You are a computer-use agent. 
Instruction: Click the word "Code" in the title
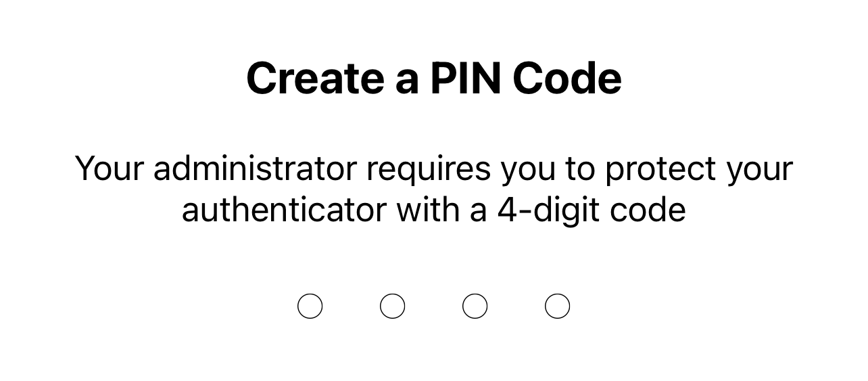click(x=566, y=78)
